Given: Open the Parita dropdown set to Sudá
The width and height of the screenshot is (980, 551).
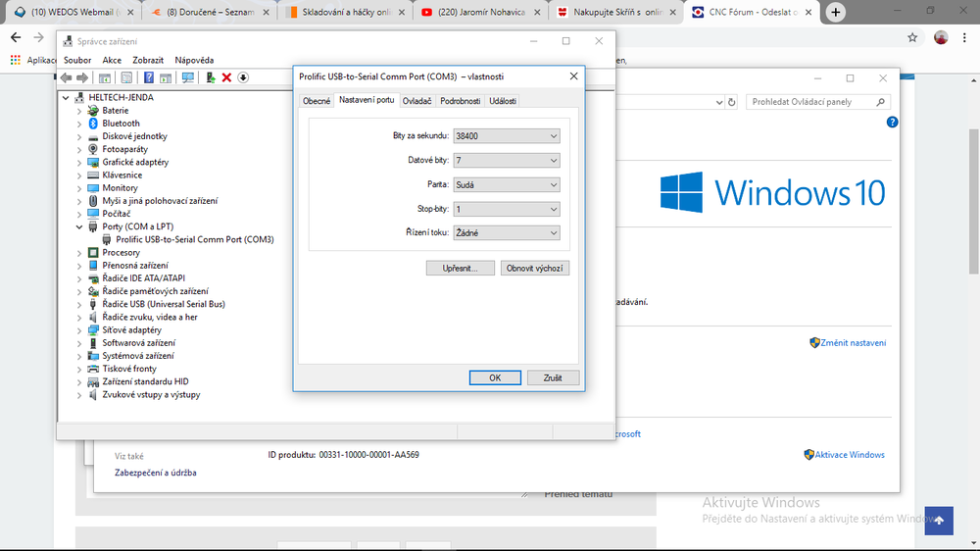Looking at the screenshot, I should click(507, 184).
